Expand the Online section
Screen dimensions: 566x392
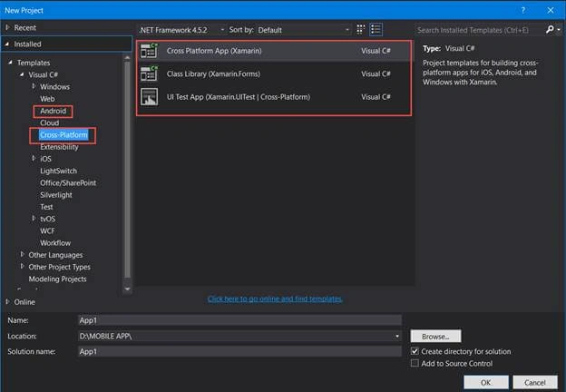[x=7, y=302]
